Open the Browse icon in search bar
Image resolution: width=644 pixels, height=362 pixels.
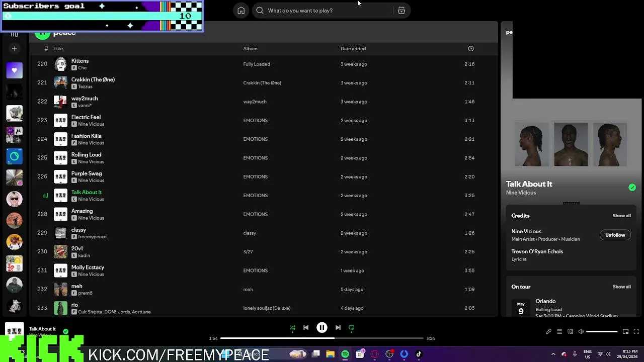[401, 11]
